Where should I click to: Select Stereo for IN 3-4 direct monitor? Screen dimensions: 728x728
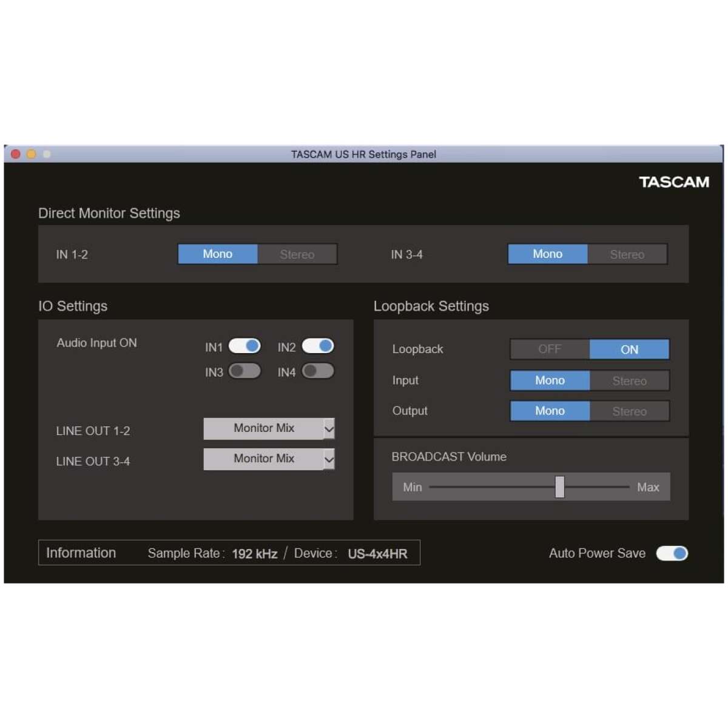(x=627, y=254)
